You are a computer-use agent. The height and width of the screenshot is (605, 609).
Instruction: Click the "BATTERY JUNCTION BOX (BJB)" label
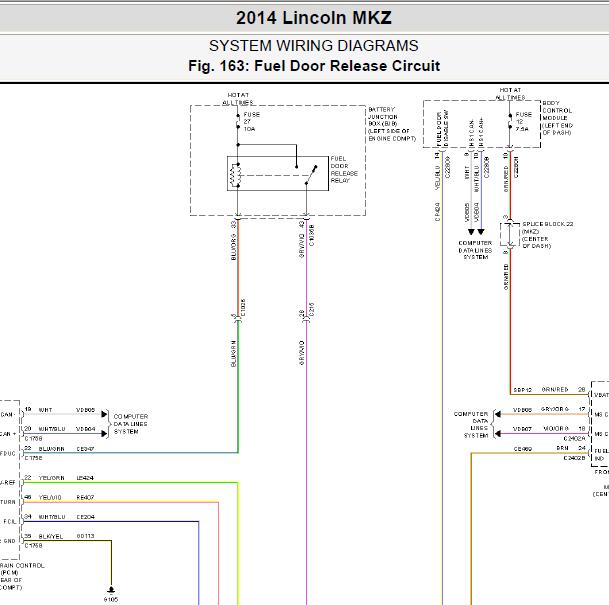pyautogui.click(x=383, y=116)
